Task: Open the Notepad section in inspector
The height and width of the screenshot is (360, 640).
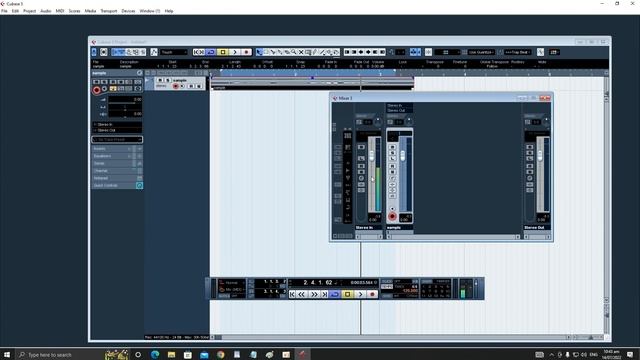Action: [117, 178]
